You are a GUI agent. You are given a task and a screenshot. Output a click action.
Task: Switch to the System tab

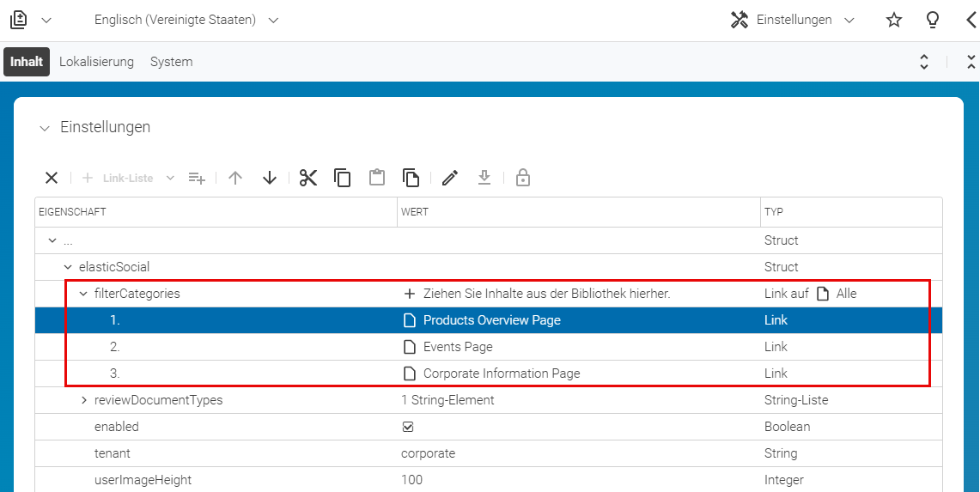click(171, 62)
